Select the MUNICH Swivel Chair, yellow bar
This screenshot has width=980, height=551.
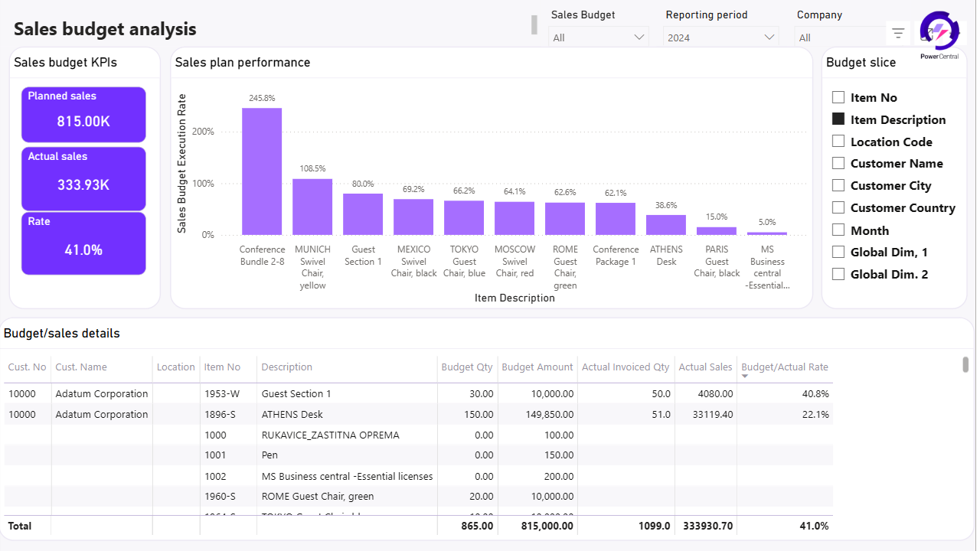tap(312, 207)
